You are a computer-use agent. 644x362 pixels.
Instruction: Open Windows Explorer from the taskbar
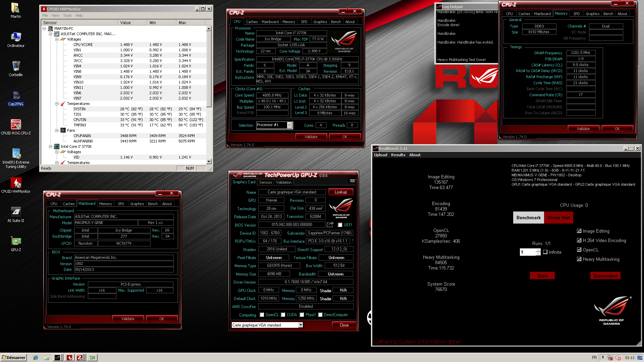click(x=47, y=358)
